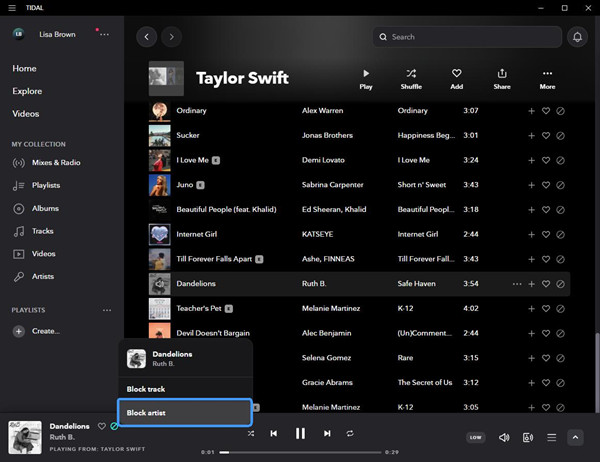
Task: Open the More options for Taylor Swift
Action: [x=547, y=79]
